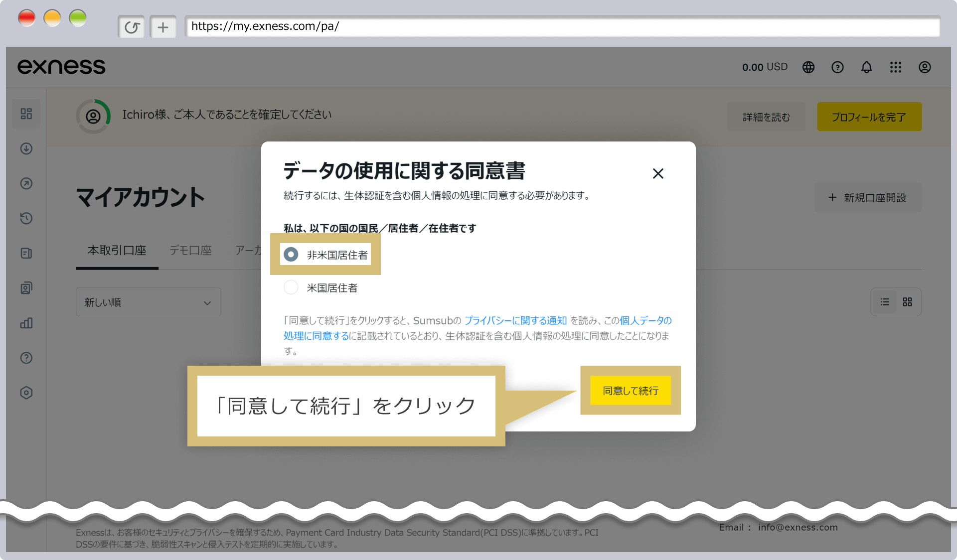Open the sidebar help circle icon
This screenshot has width=957, height=560.
click(x=26, y=358)
